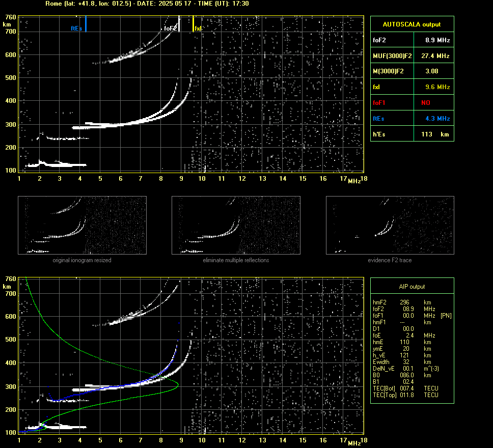Select the h_vE value 121

tap(404, 355)
